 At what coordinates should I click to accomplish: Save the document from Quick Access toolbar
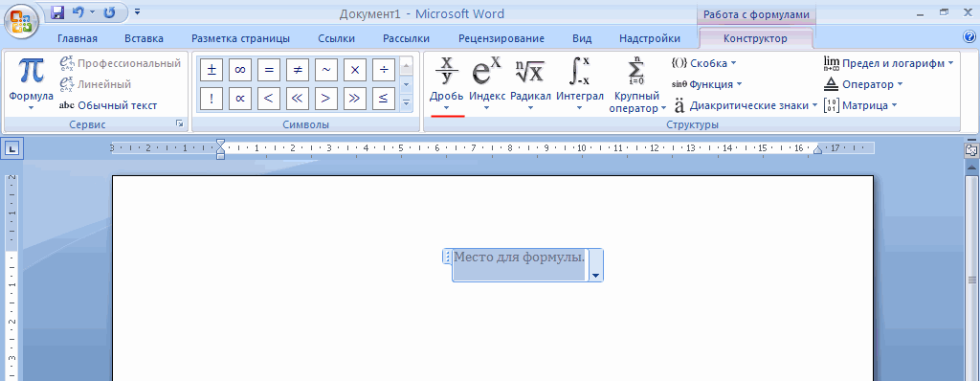pyautogui.click(x=56, y=12)
